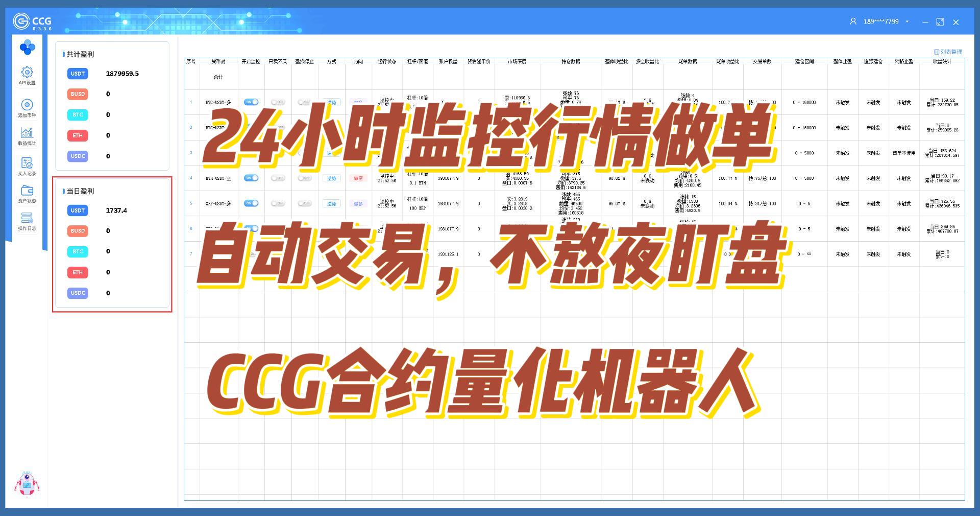Viewport: 980px width, 516px height.
Task: Click the 当日:159.22 earnings cell in row 1
Action: point(942,102)
